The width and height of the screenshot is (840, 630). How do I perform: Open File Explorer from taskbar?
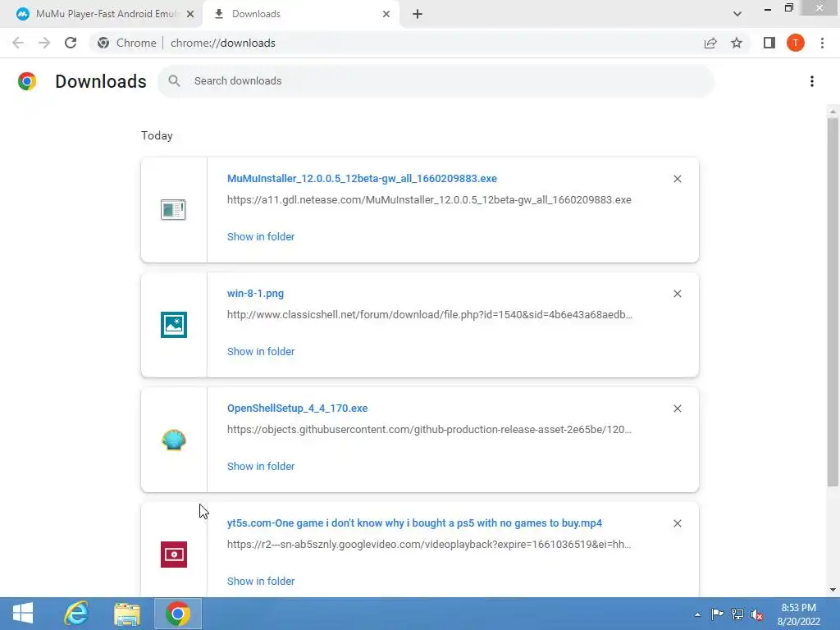click(x=127, y=614)
